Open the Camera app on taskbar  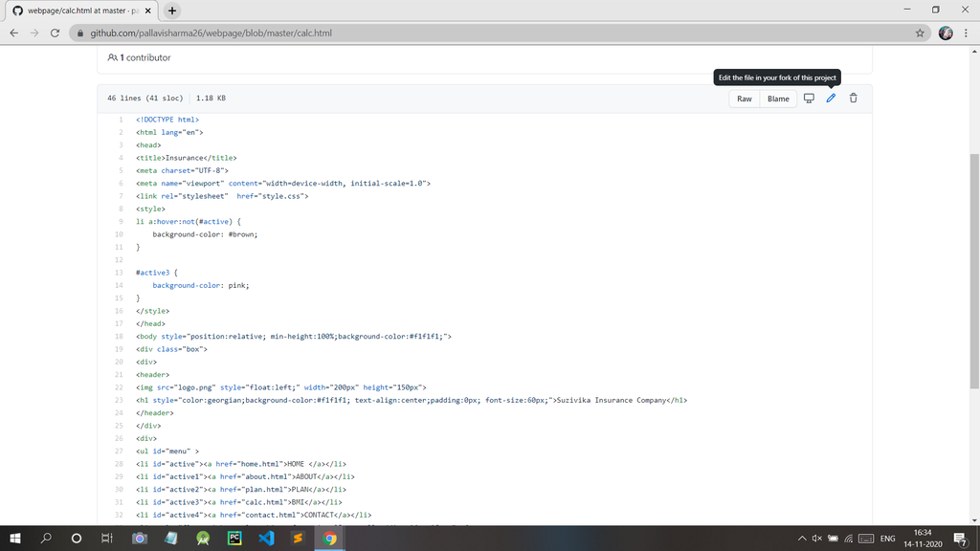tap(140, 538)
